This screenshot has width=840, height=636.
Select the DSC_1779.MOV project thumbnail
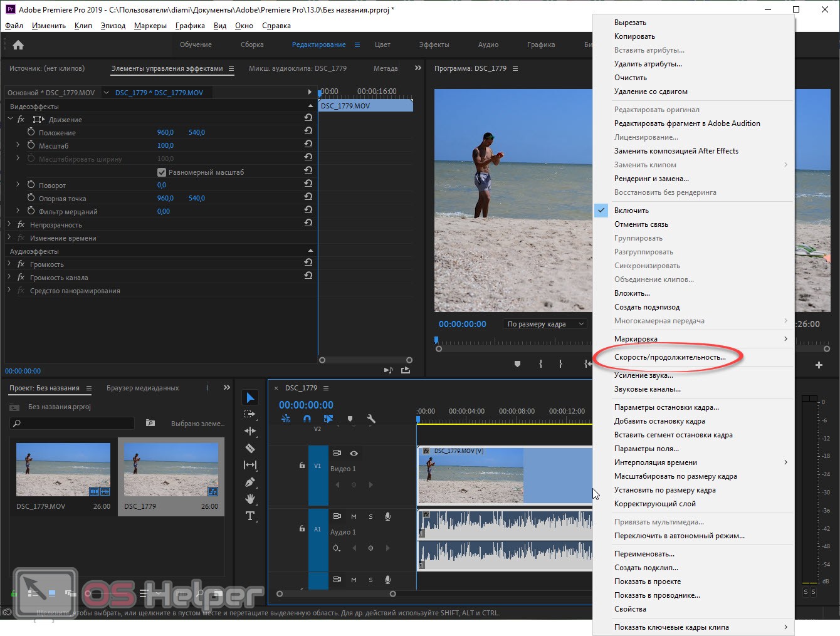tap(63, 469)
